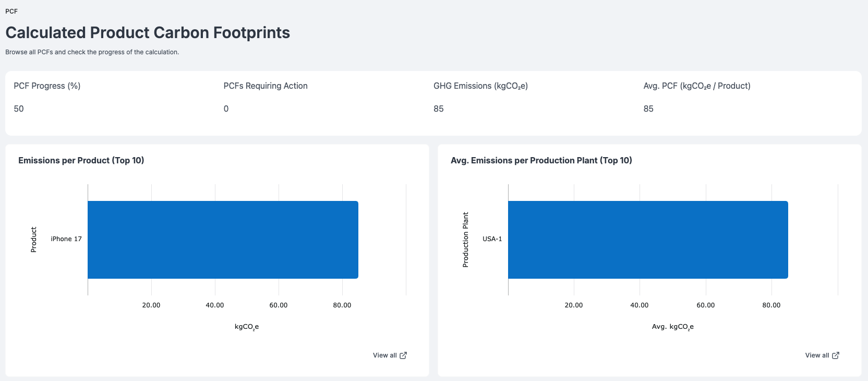This screenshot has width=868, height=381.
Task: Open View all for Emissions per Product
Action: (390, 355)
